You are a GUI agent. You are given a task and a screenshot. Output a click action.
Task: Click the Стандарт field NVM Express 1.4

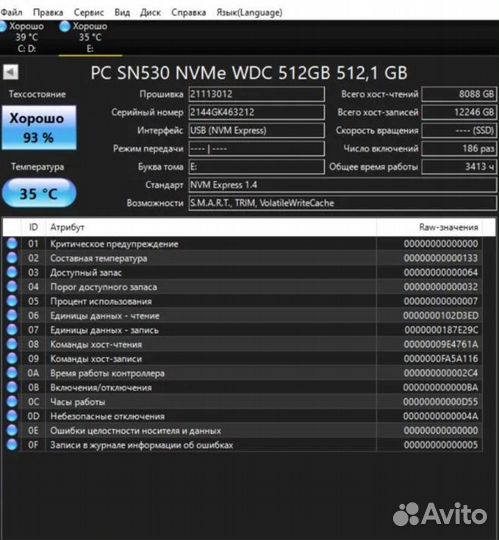pos(343,185)
